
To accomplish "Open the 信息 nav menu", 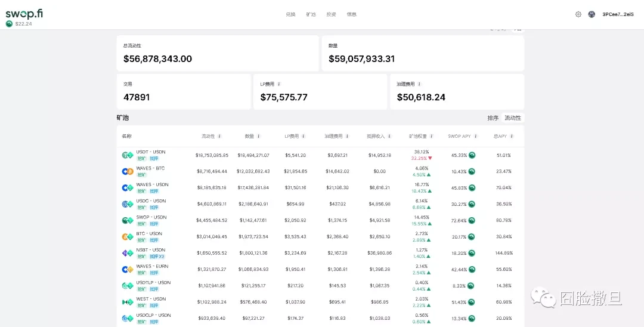I will (352, 14).
